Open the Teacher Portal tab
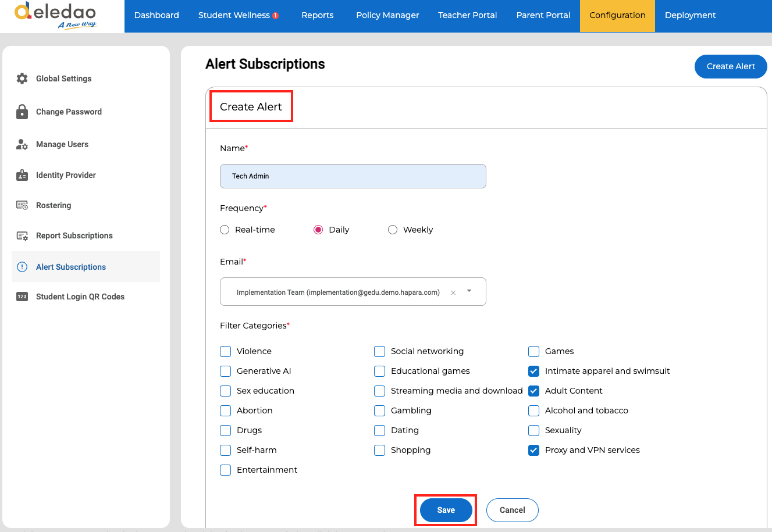Image resolution: width=772 pixels, height=532 pixels. (x=468, y=16)
